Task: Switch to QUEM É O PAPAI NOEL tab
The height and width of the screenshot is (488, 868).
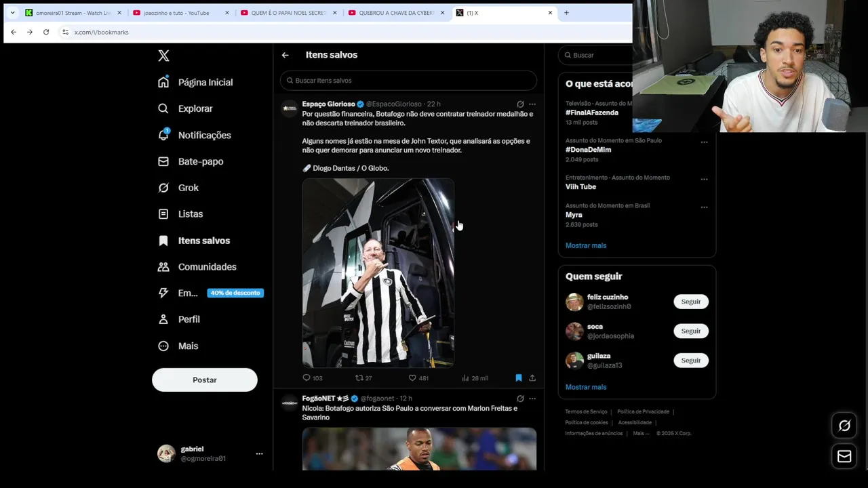Action: pos(289,13)
